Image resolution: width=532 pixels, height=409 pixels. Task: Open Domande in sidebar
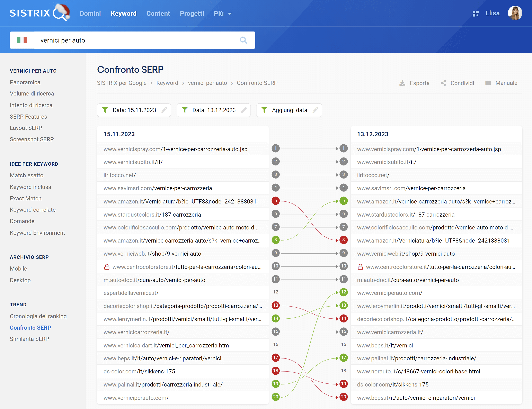coord(22,221)
